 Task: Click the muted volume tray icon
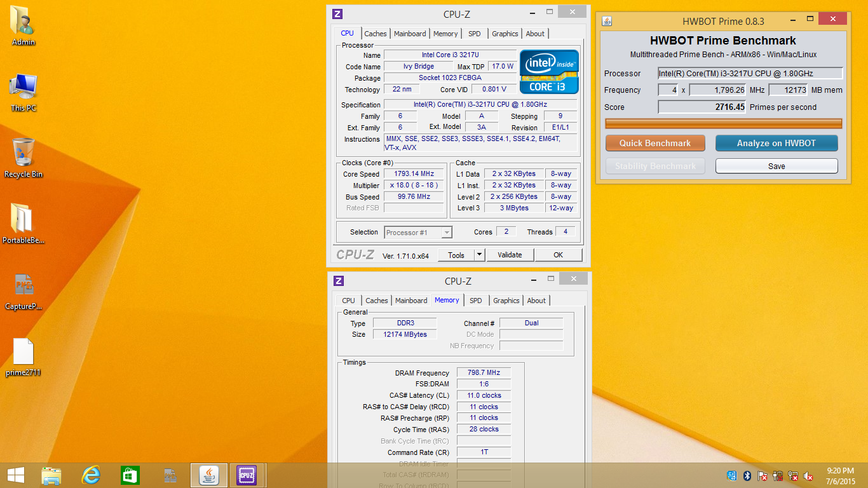[x=808, y=476]
